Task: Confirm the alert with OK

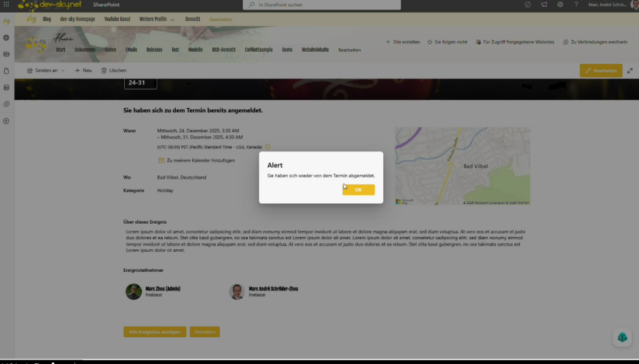Action: click(358, 189)
